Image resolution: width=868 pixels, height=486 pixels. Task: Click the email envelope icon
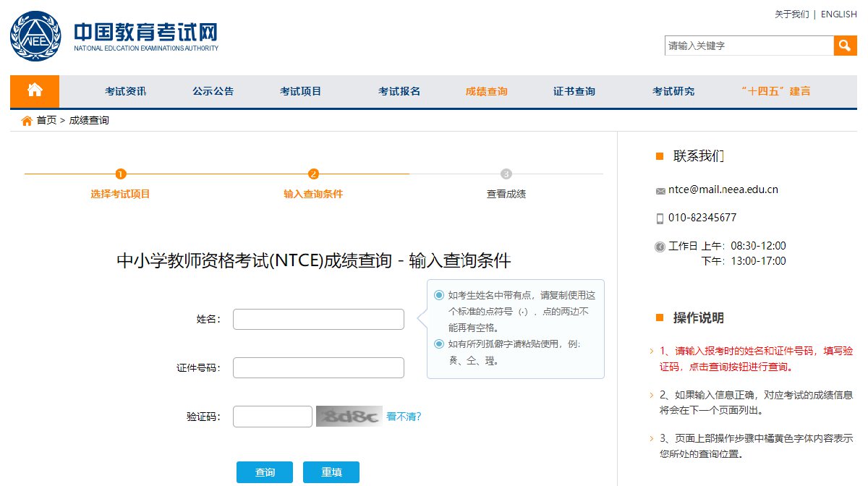(660, 191)
